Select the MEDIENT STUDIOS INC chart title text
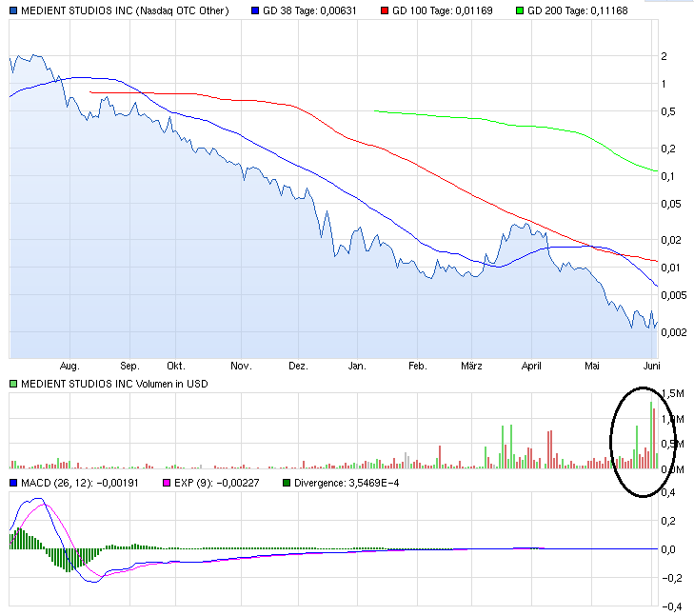This screenshot has width=694, height=616. tap(119, 10)
